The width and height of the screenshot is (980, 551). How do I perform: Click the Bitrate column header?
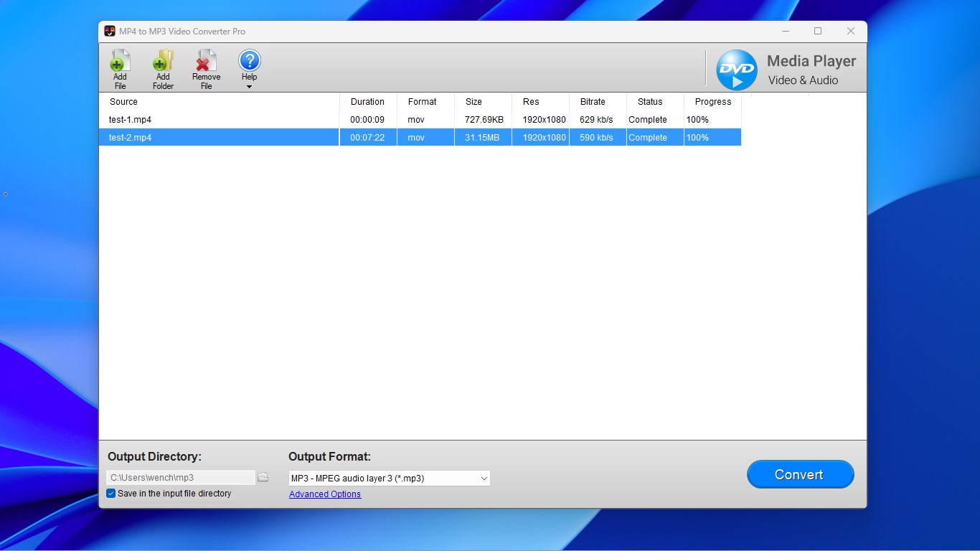(x=598, y=102)
